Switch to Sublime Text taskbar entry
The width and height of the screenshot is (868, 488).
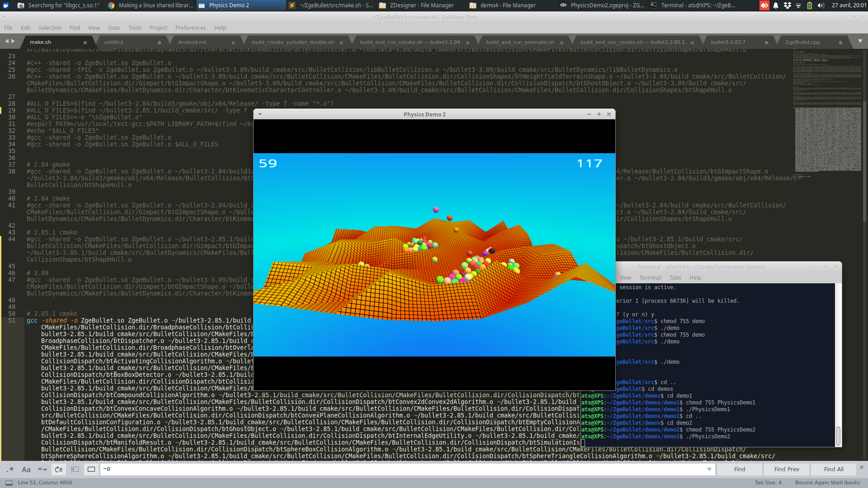(331, 5)
